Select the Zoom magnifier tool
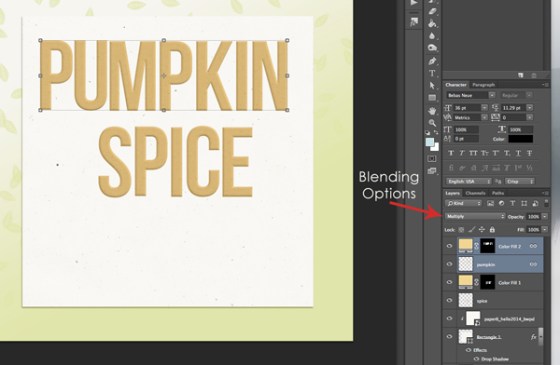This screenshot has width=560, height=365. (432, 123)
